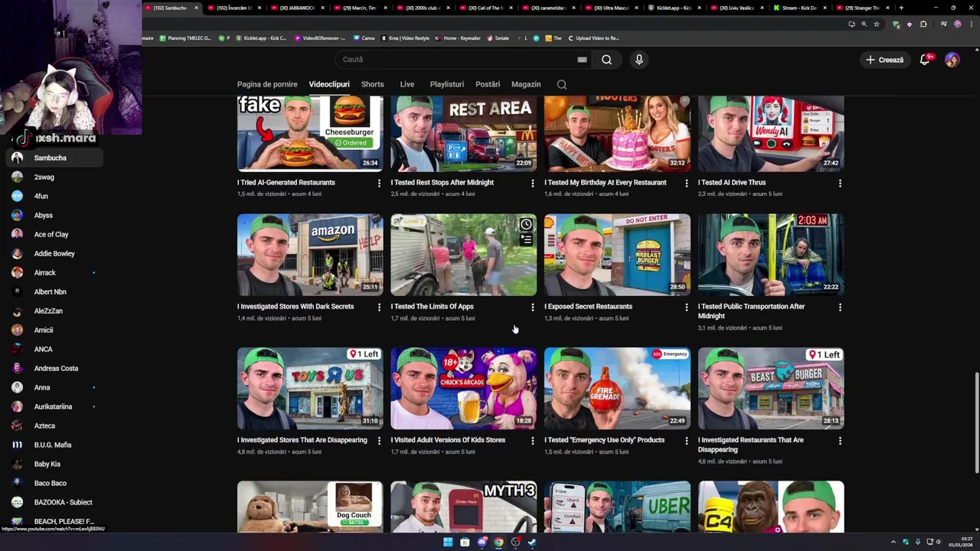Open 'Home - Keymailer' bookmark
Screen dimensions: 980x551
459,37
